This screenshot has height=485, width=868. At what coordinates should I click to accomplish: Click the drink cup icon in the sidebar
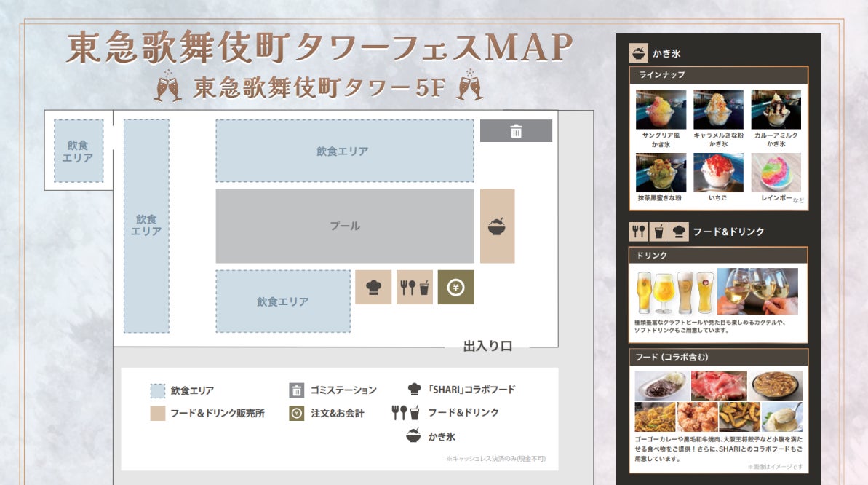pos(658,231)
